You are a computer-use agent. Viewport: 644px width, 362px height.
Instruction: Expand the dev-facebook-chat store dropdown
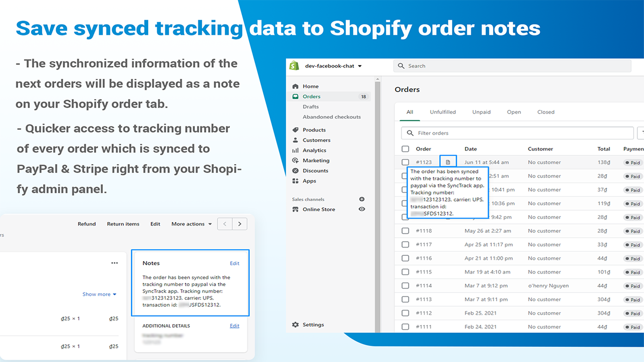pos(359,66)
